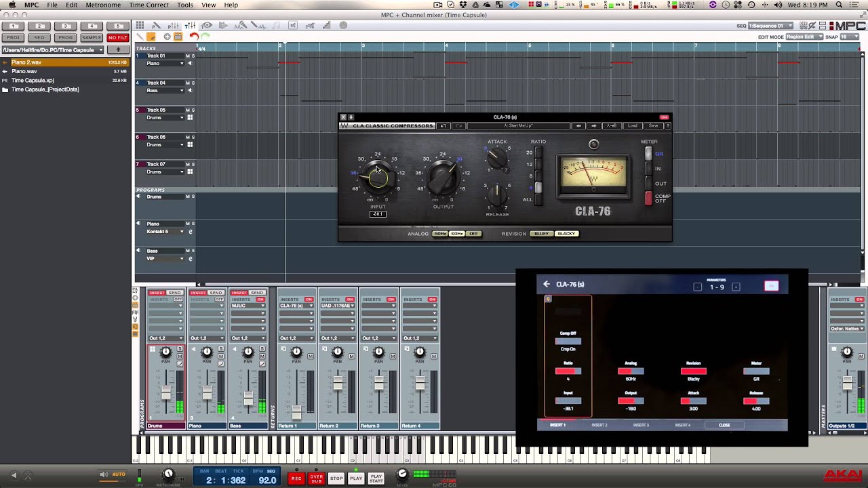Select ratio 20 on the CLA-76
Screen dimensions: 868x488
(539, 152)
